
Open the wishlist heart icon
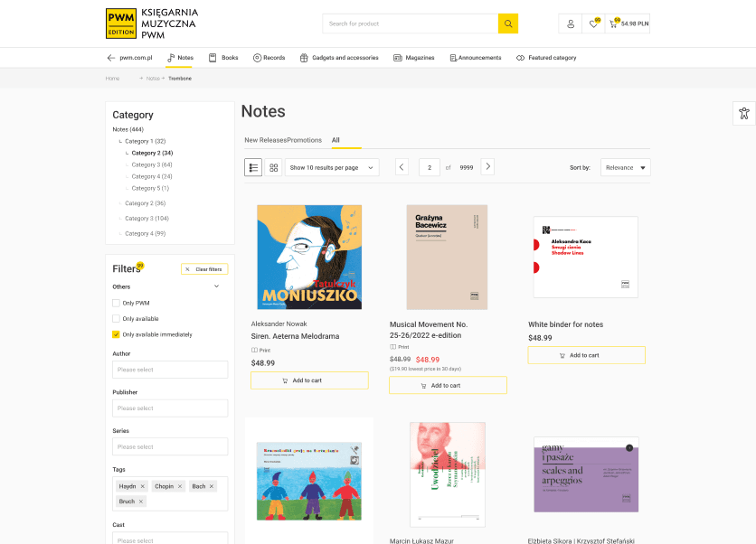pos(593,23)
